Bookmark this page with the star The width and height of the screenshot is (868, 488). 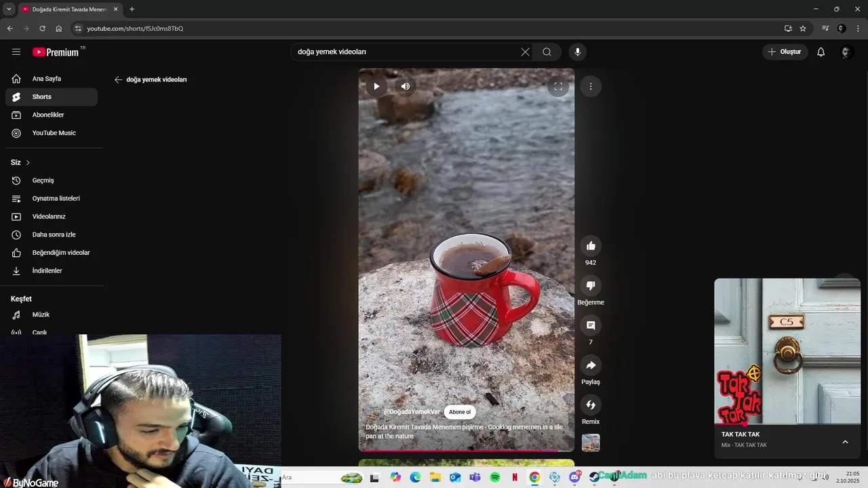pos(803,28)
